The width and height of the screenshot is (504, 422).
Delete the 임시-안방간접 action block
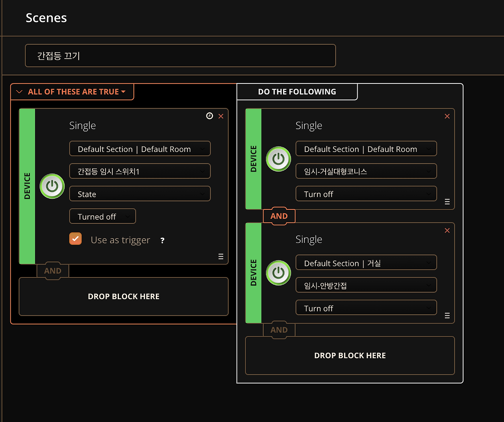coord(447,230)
